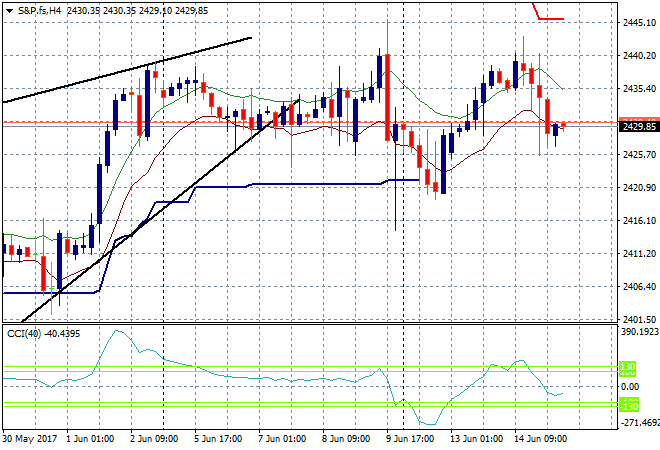Click the -271.4692 CCI scale value
This screenshot has height=450, width=660.
pos(640,422)
